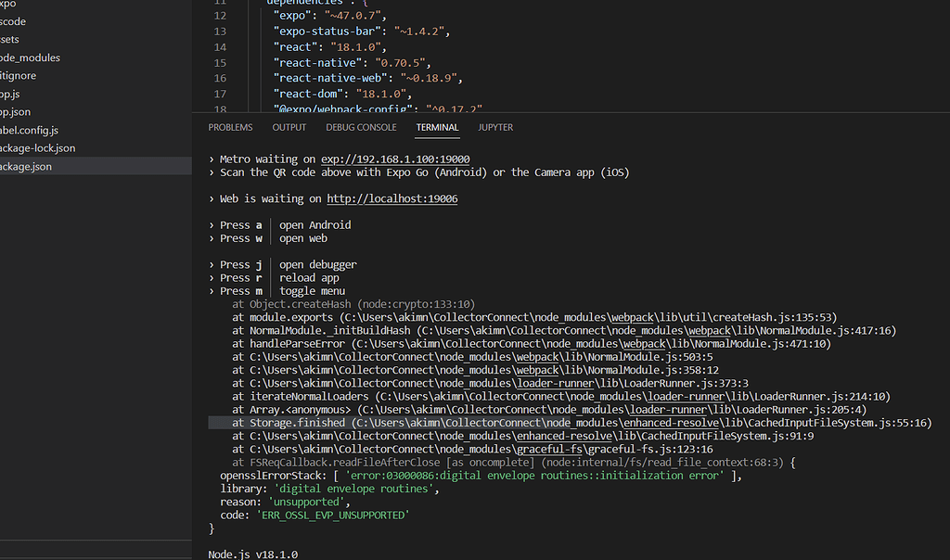Click the package-lock.json file icon
The width and height of the screenshot is (950, 560).
3,147
